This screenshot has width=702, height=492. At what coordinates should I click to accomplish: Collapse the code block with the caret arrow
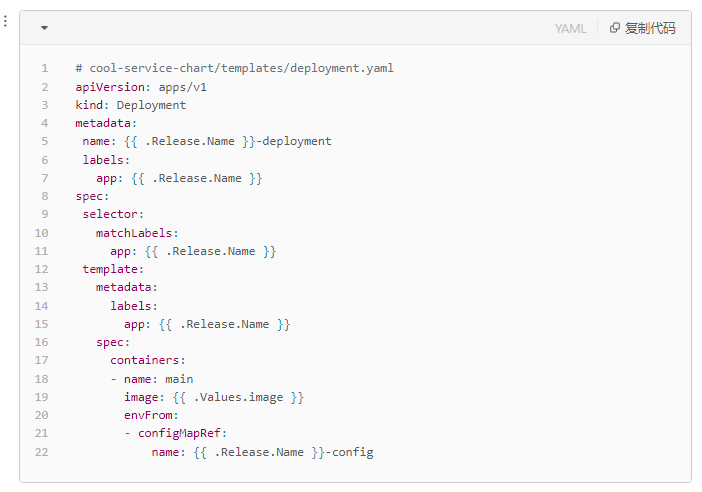coord(44,28)
